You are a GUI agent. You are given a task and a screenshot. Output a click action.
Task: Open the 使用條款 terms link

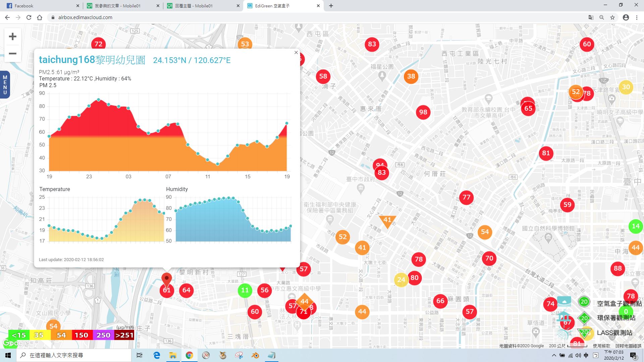pyautogui.click(x=602, y=346)
